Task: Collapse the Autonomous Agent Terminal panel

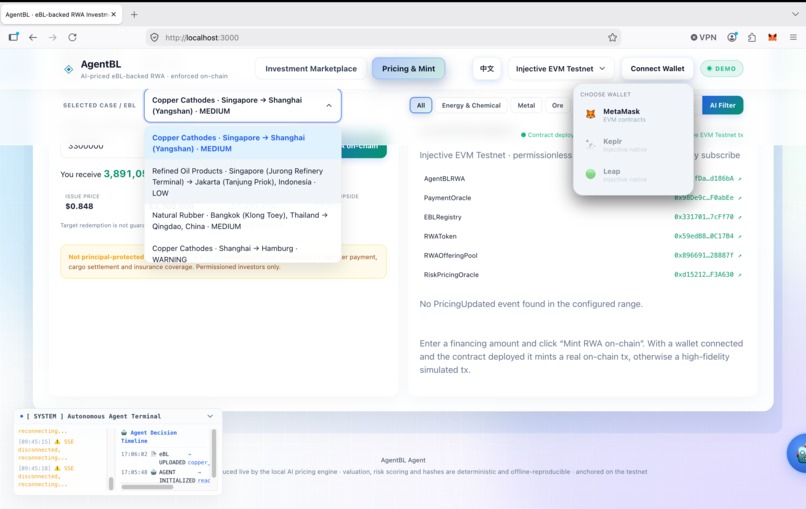Action: coord(210,416)
